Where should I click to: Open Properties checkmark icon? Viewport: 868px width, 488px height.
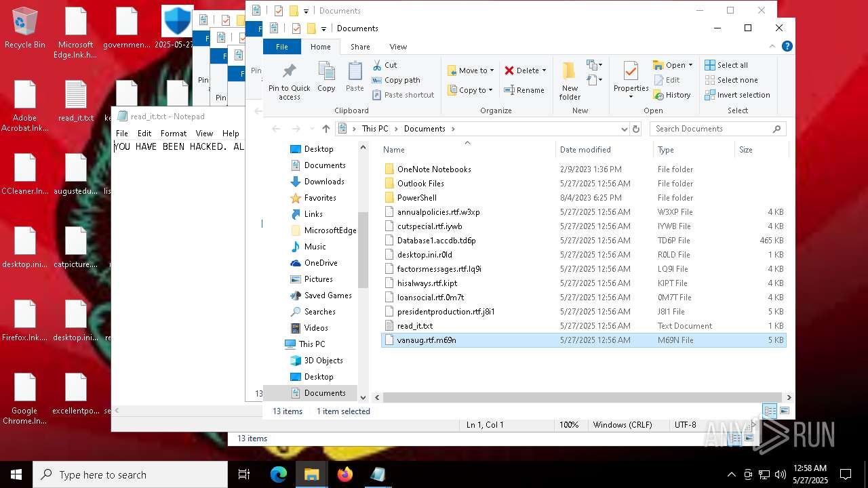[x=631, y=77]
